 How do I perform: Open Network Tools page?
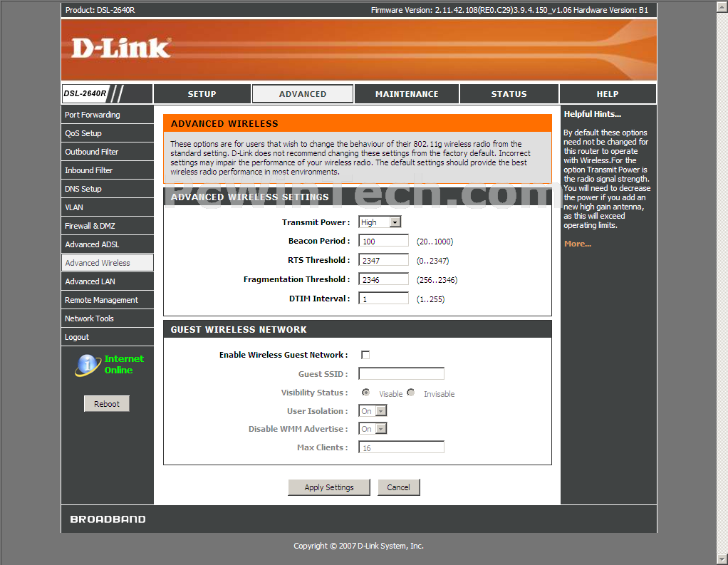108,318
